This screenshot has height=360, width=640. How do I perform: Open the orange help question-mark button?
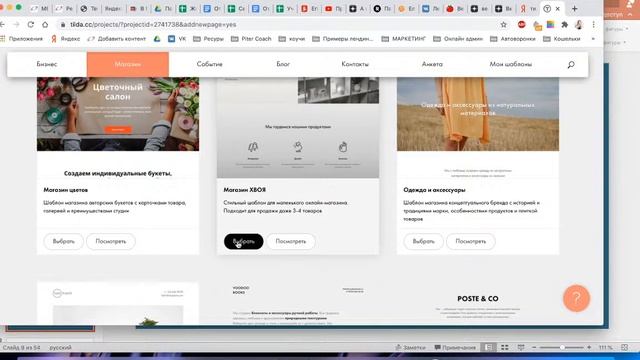point(576,298)
